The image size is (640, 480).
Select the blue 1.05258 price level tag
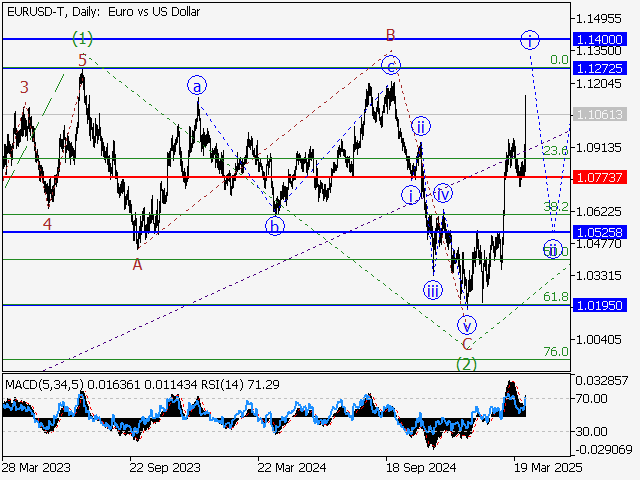[x=600, y=232]
